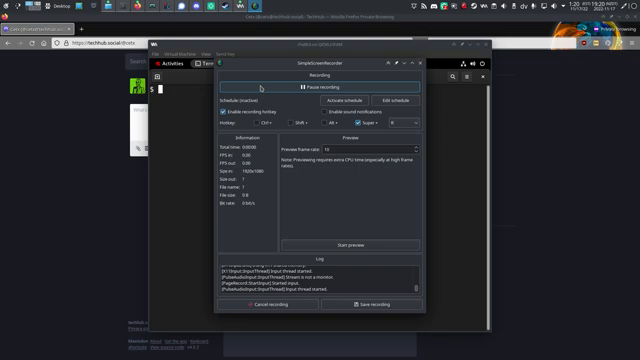This screenshot has height=360, width=640.
Task: Open View menu in virt-manager window
Action: point(206,54)
